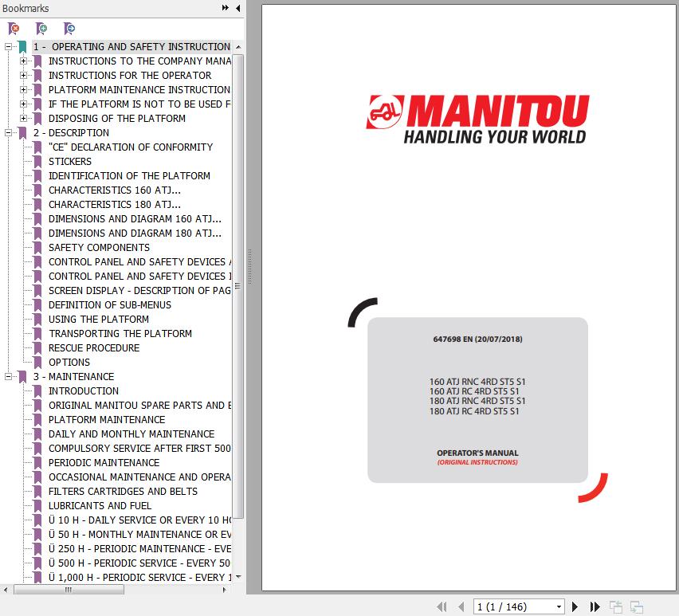Screen dimensions: 679x616
Task: Open 'CHARACTERISTICS 180 ATJ...' bookmark
Action: click(x=114, y=204)
